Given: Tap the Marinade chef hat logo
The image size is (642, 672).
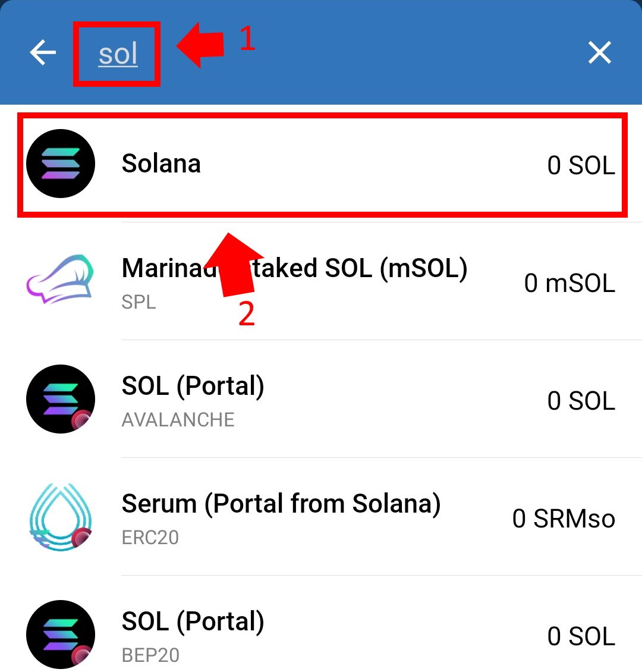Looking at the screenshot, I should (60, 280).
